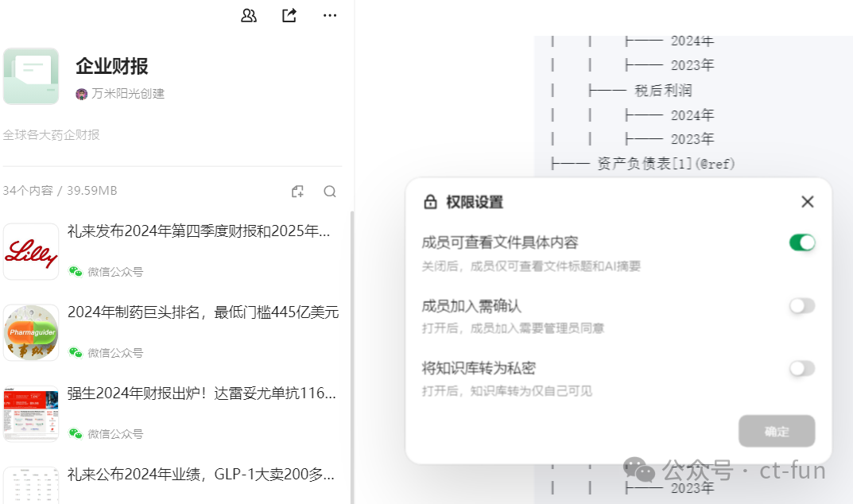853x504 pixels.
Task: Click the description 全球各大药企财报
Action: [51, 135]
